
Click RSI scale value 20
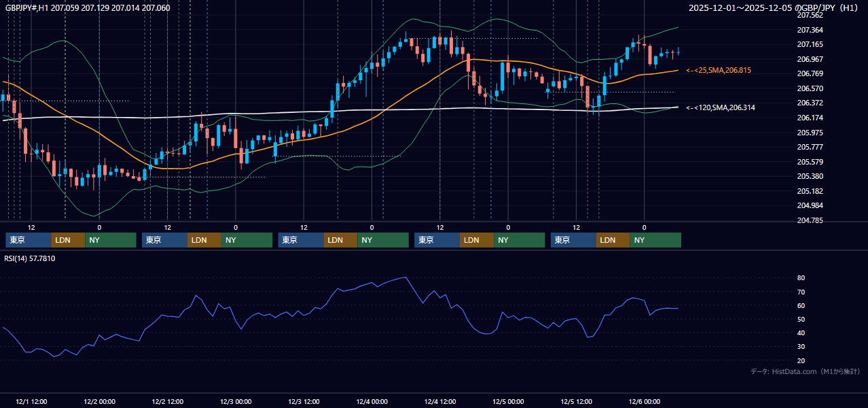801,360
